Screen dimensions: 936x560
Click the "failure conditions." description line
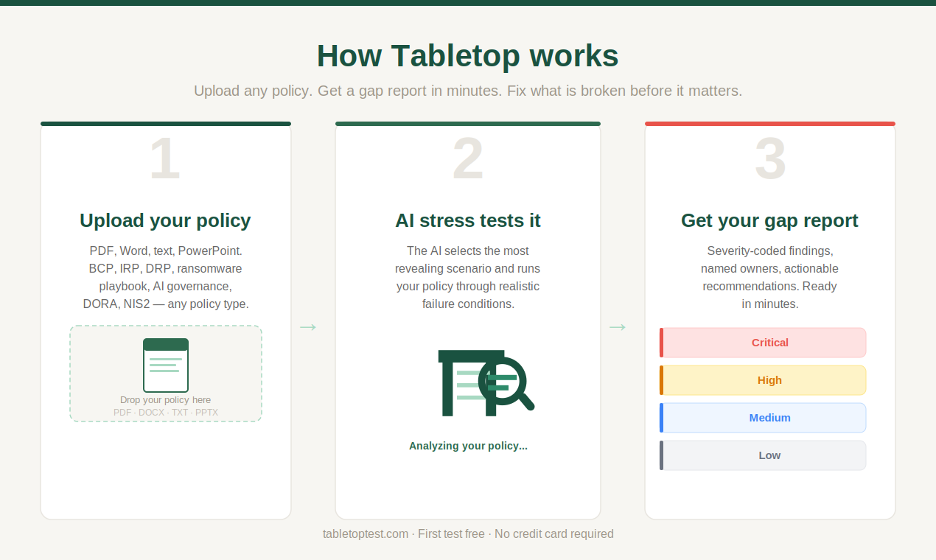click(468, 304)
